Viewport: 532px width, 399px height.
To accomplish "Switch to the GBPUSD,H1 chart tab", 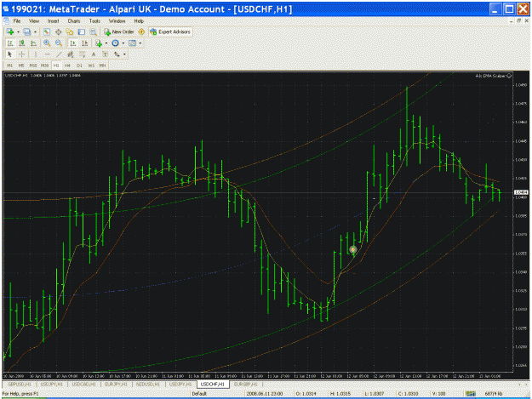I will [20, 385].
